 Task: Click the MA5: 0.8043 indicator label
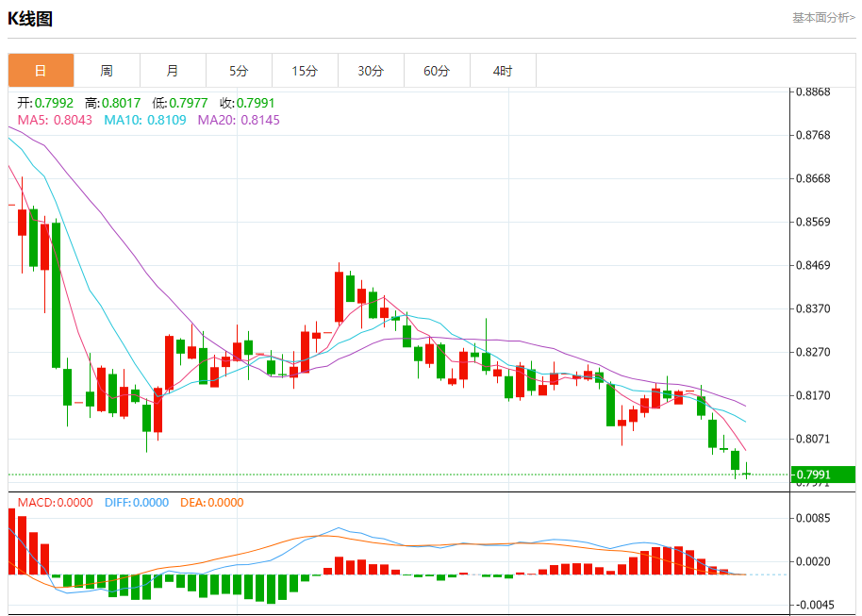55,120
